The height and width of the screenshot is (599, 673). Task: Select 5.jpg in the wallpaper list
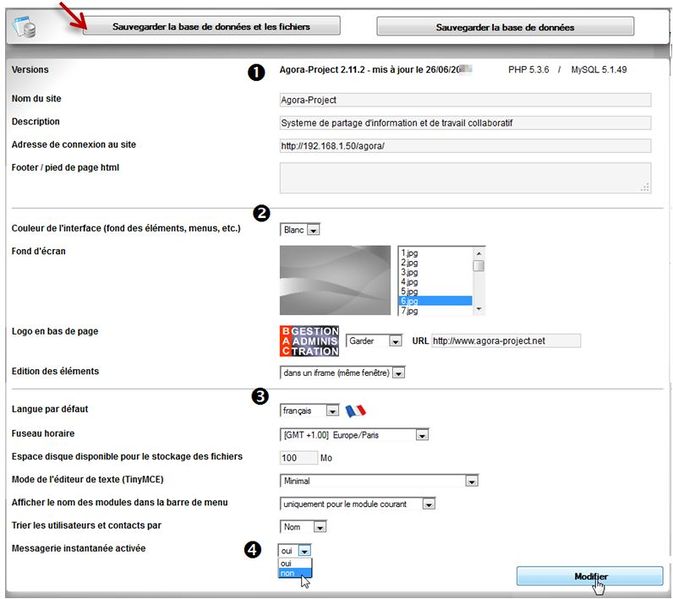436,291
